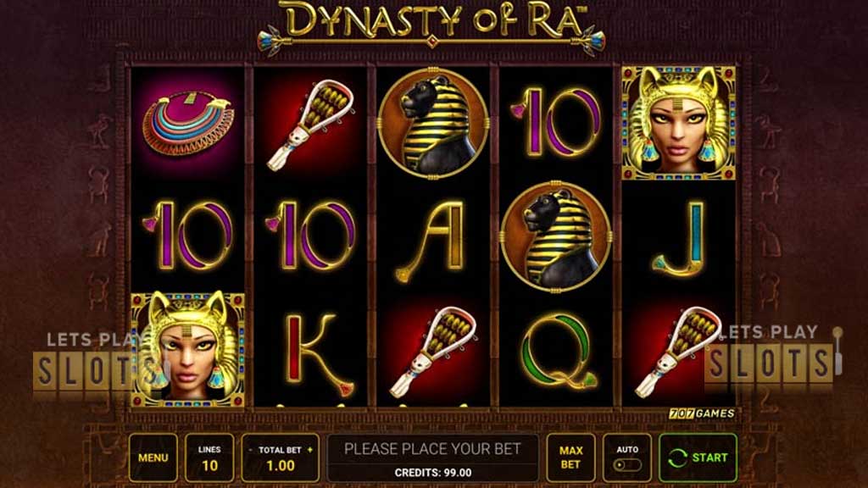868x488 pixels.
Task: Start the spin with START button
Action: [698, 457]
